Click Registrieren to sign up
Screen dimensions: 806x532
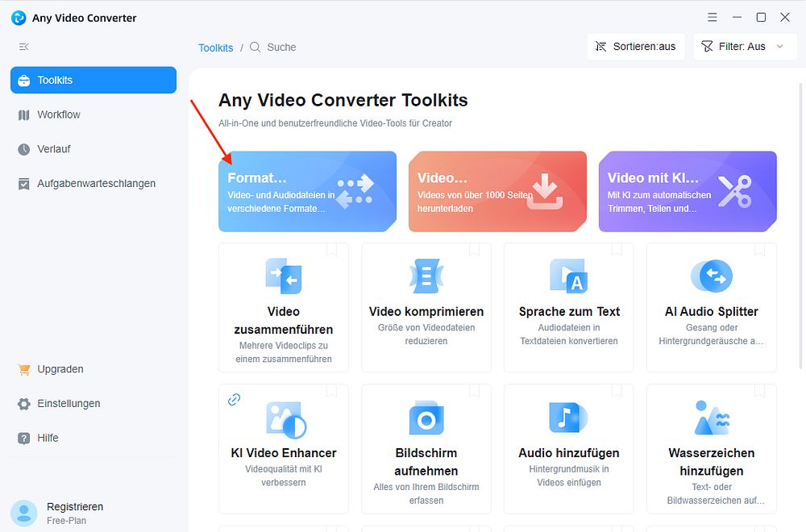75,507
